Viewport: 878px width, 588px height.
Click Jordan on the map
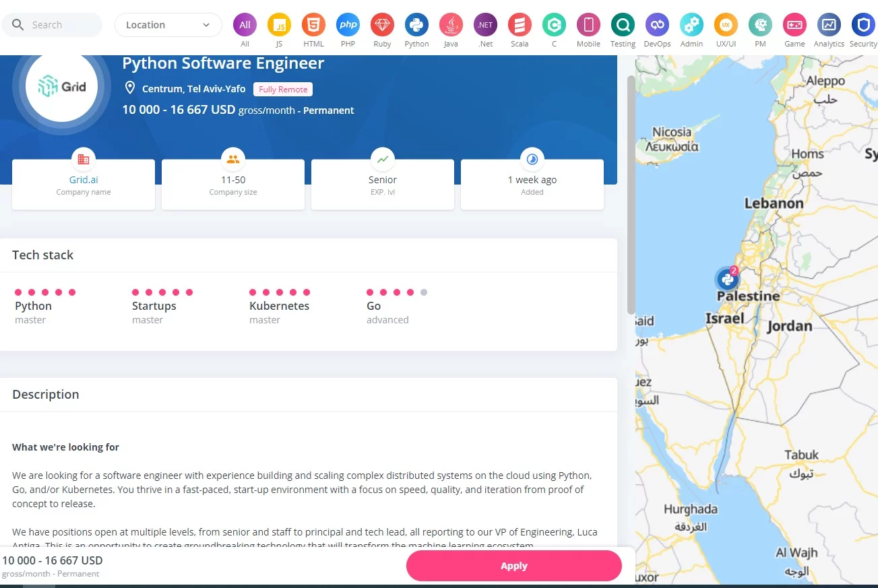(790, 327)
